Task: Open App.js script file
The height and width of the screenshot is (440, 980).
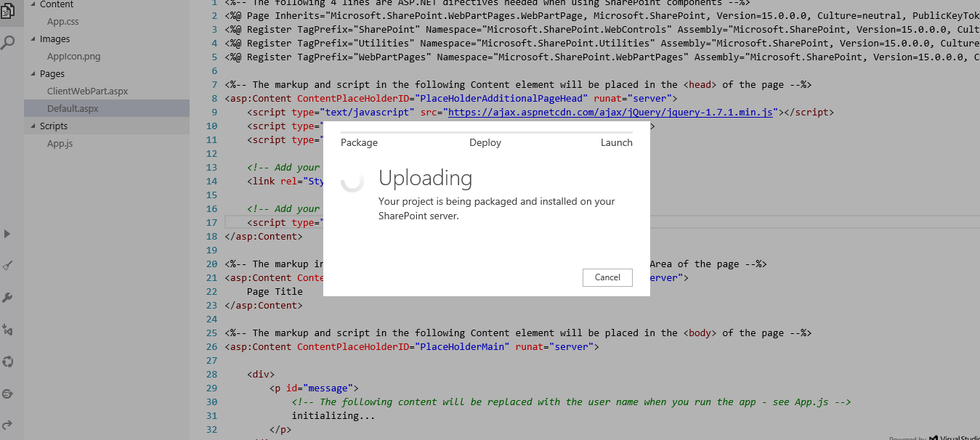Action: 60,144
